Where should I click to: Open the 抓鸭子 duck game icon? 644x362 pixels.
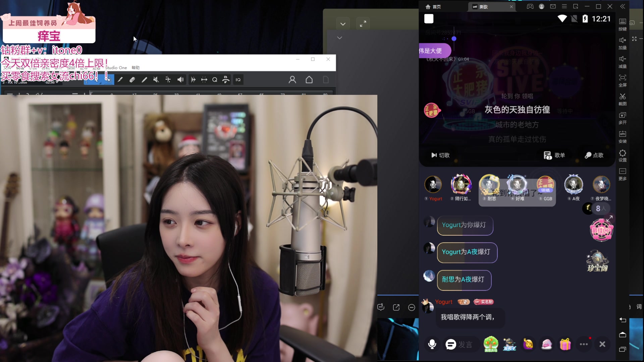509,344
